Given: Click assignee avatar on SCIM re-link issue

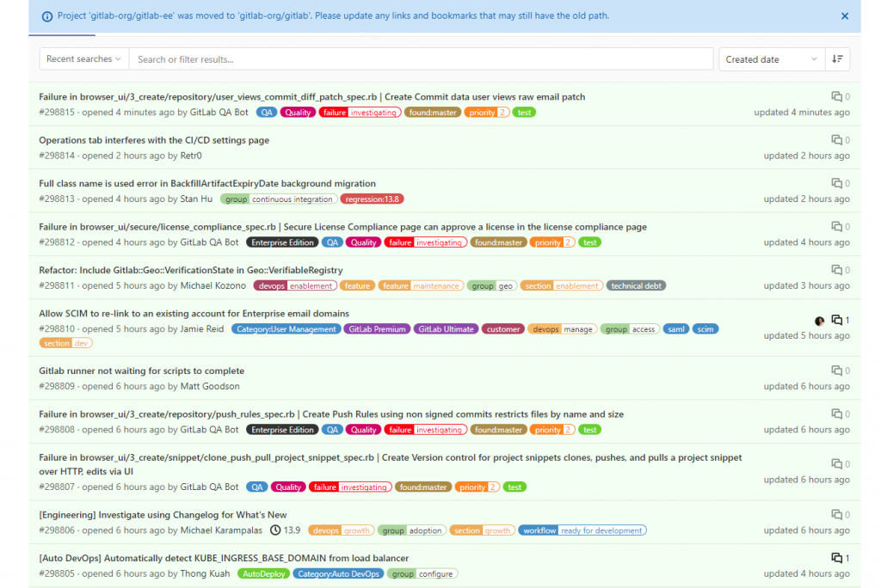Looking at the screenshot, I should tap(819, 321).
